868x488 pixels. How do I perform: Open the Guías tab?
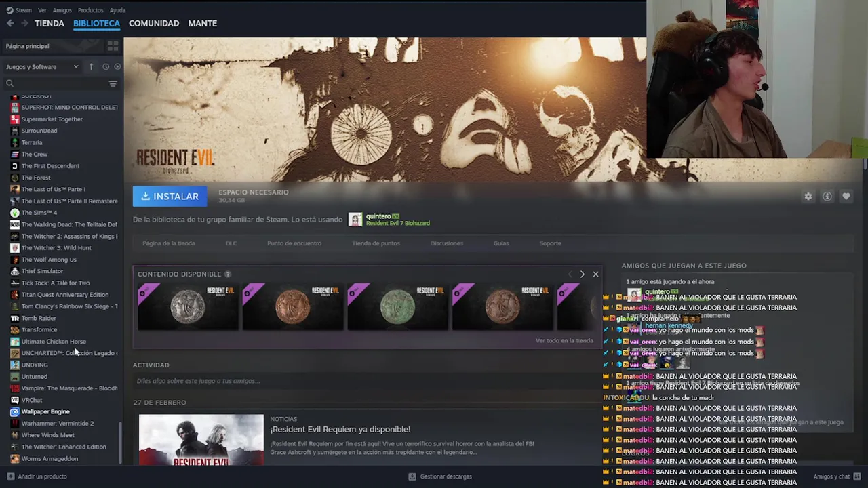pos(501,243)
